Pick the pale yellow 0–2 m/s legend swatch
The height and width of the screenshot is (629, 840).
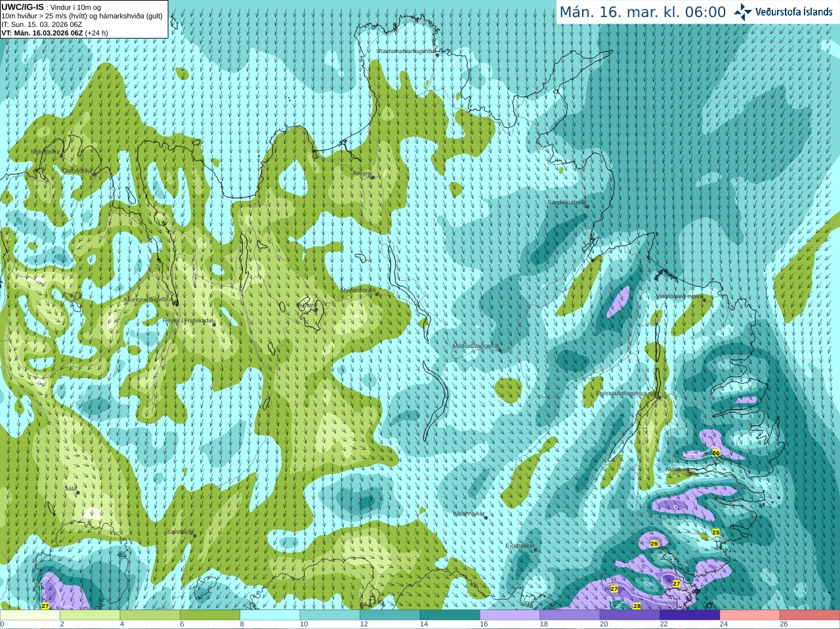30,615
